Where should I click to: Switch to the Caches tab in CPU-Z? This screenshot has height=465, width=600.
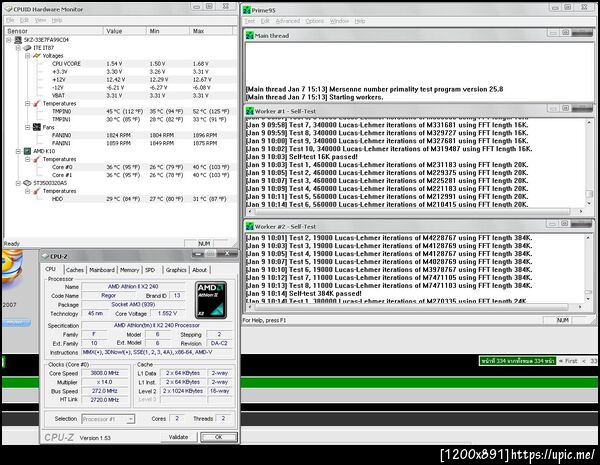pos(75,270)
